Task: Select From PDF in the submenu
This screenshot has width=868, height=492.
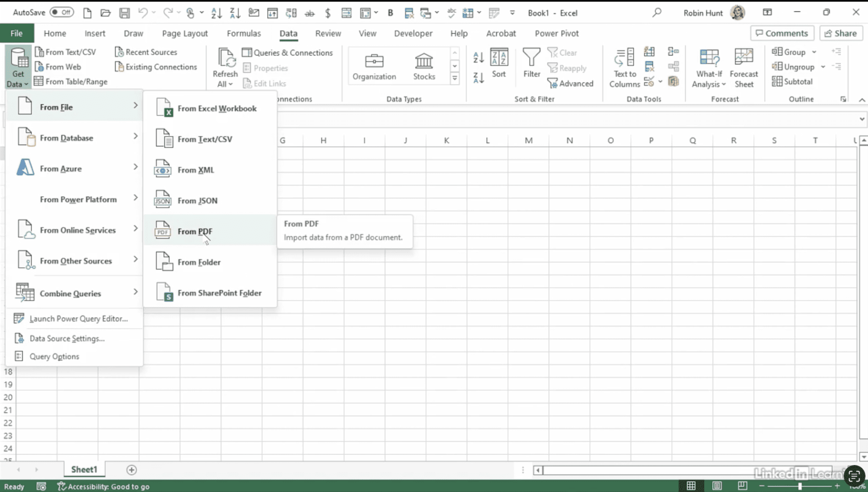Action: (x=210, y=231)
